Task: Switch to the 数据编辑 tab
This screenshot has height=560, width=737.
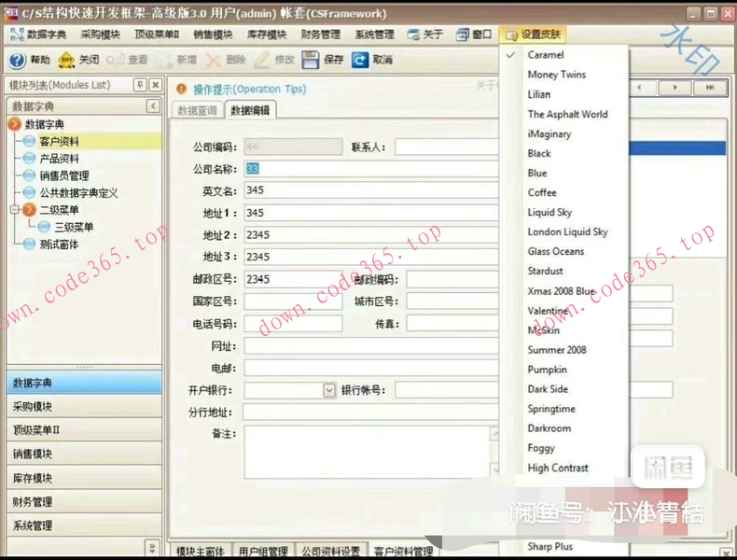Action: tap(250, 110)
